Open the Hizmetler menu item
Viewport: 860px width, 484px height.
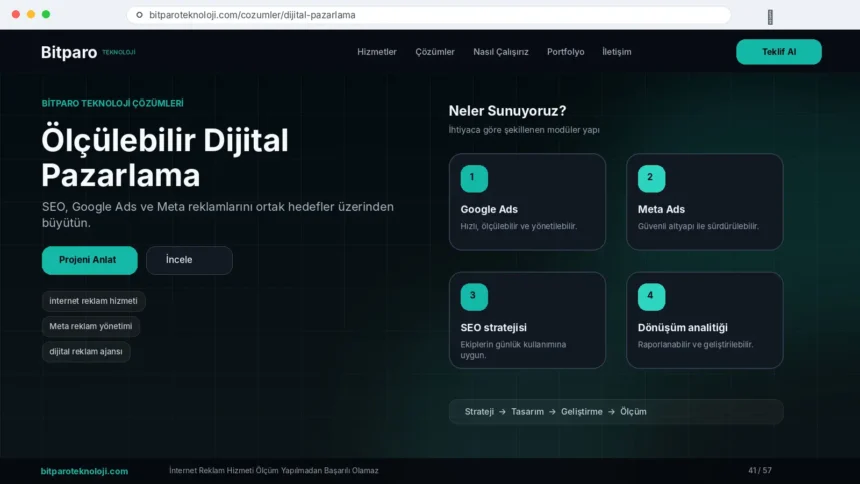coord(377,52)
